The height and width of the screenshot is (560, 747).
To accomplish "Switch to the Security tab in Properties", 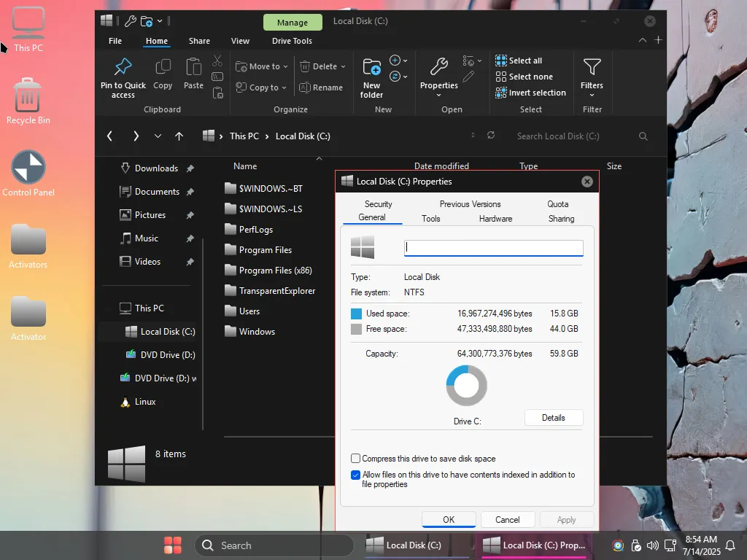I will 379,204.
